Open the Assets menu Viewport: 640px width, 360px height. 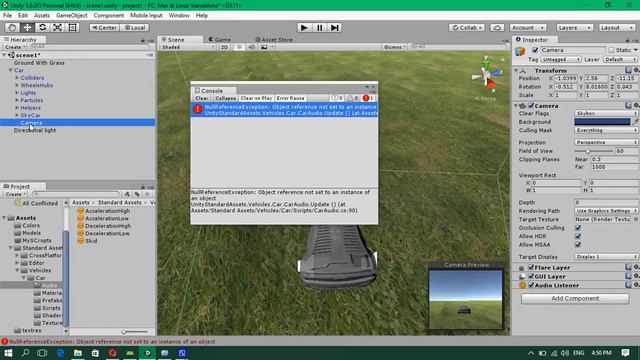click(42, 15)
